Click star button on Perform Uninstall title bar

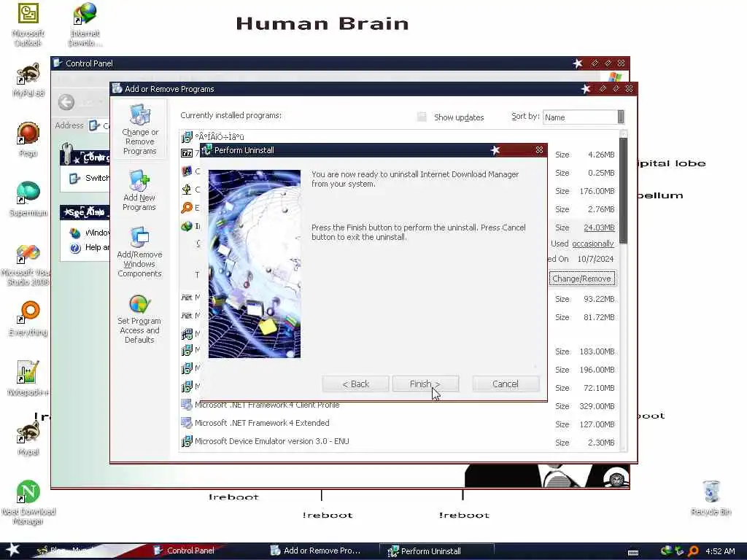click(495, 150)
